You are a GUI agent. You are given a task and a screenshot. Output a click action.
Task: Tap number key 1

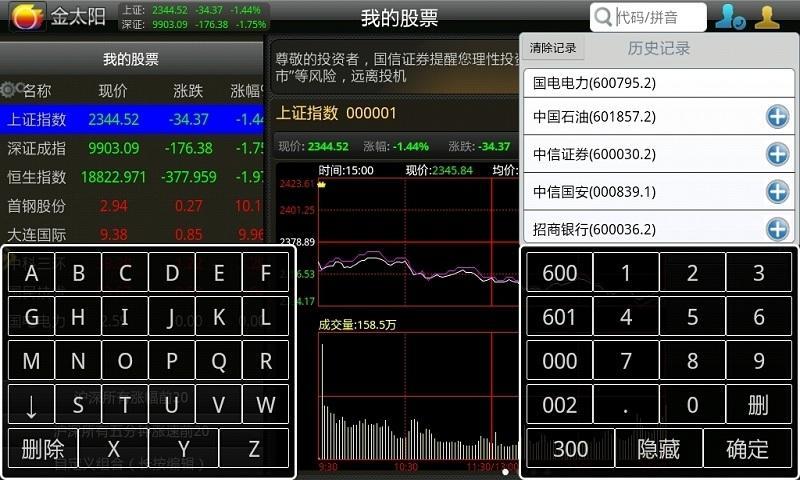(626, 273)
